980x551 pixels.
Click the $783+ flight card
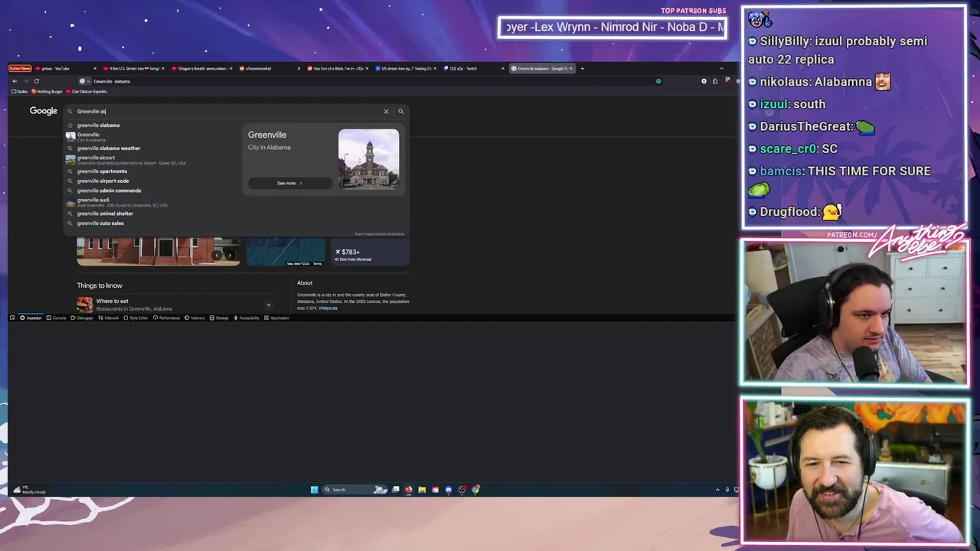click(370, 252)
